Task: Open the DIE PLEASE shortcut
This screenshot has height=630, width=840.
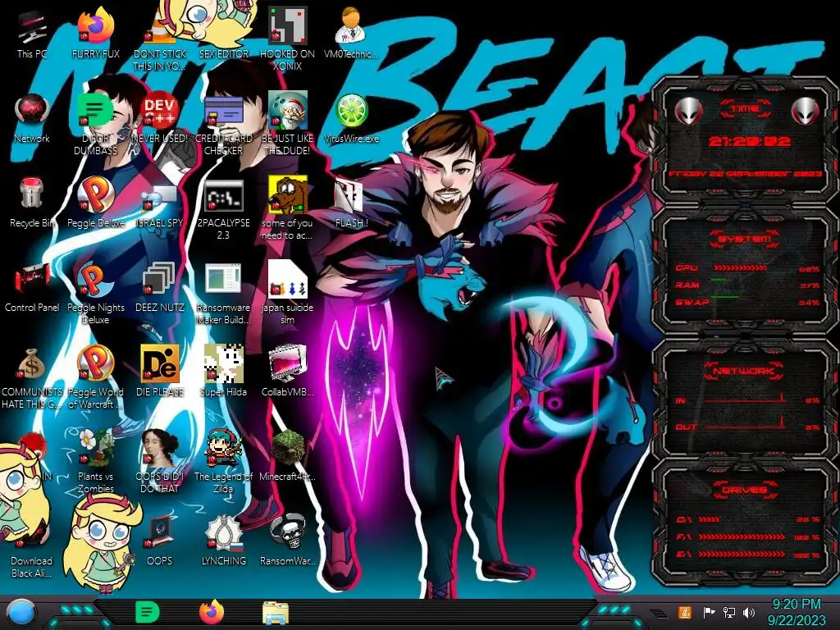Action: [160, 372]
